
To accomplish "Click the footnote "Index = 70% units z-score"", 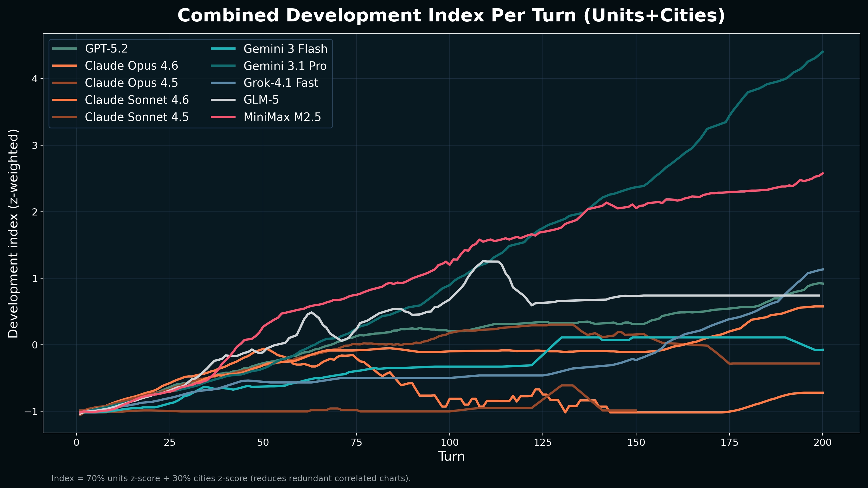I will point(231,478).
